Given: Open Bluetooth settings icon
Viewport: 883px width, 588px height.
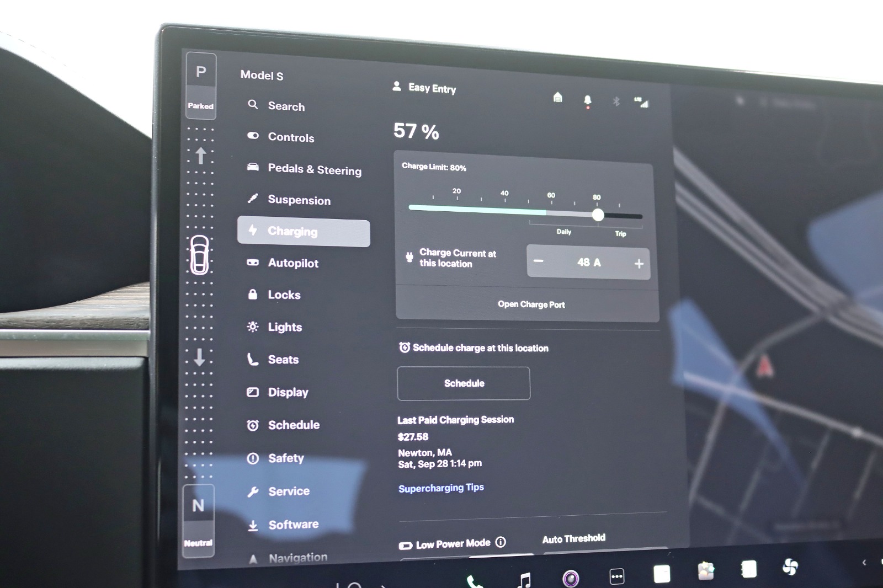Looking at the screenshot, I should (616, 101).
